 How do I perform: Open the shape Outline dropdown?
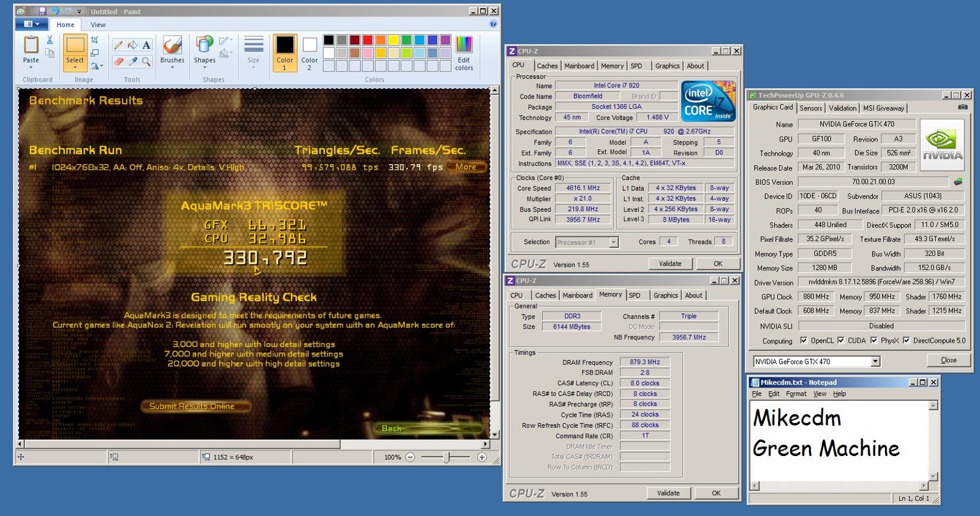225,40
